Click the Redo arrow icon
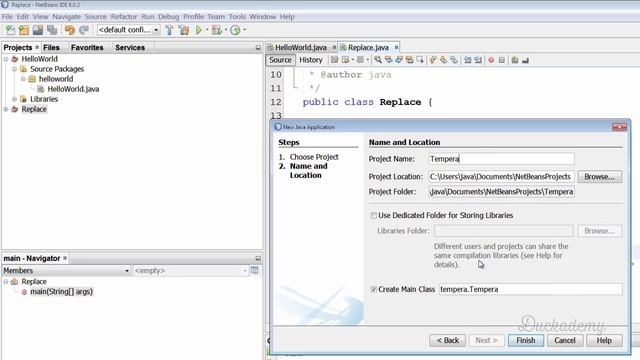Image resolution: width=640 pixels, height=360 pixels. coord(84,30)
